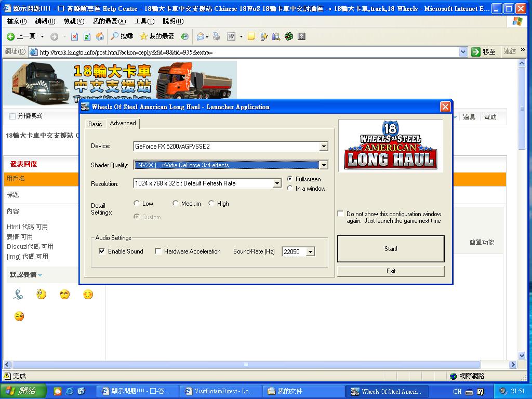
Task: Click the Exit button in the launcher
Action: click(x=391, y=271)
